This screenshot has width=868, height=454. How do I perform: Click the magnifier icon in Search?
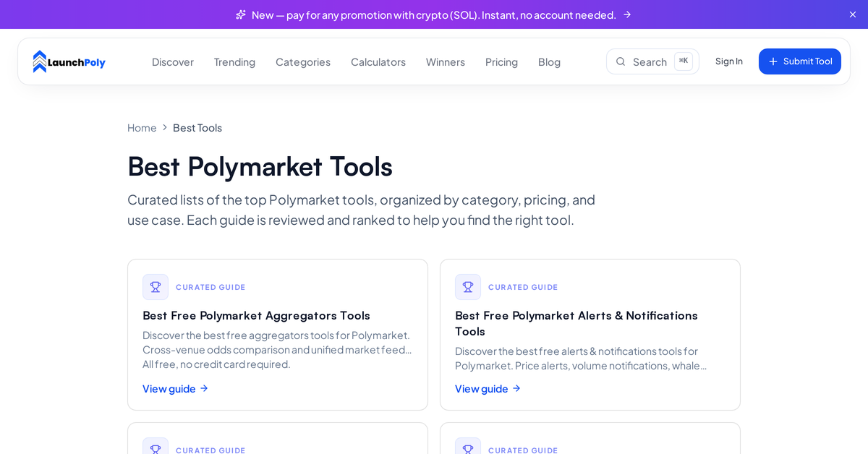621,61
